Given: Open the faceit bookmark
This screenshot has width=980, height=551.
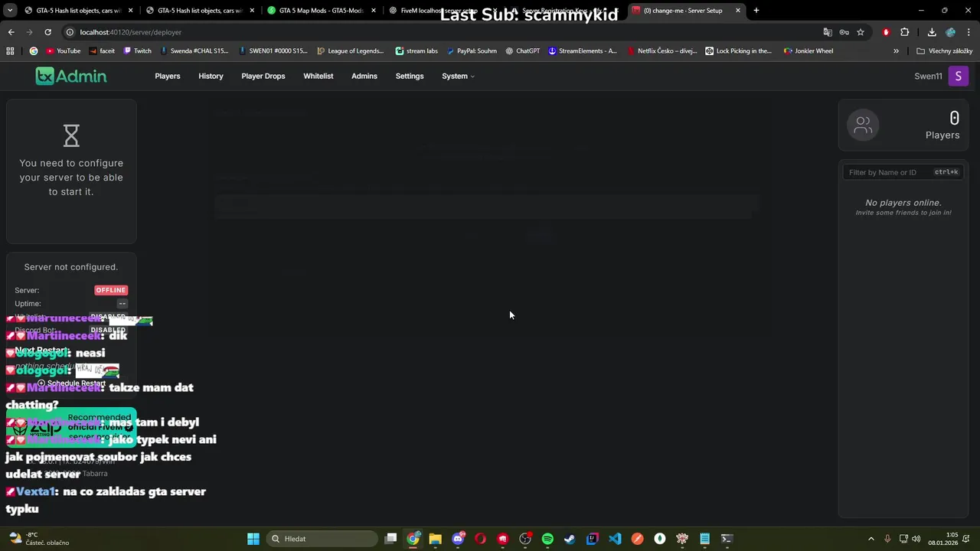Looking at the screenshot, I should point(102,51).
